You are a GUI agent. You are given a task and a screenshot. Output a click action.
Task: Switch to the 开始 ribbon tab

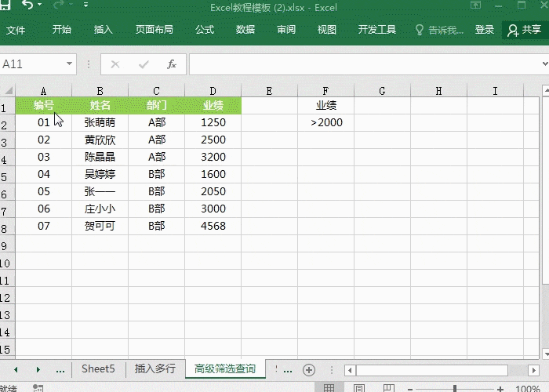(62, 30)
